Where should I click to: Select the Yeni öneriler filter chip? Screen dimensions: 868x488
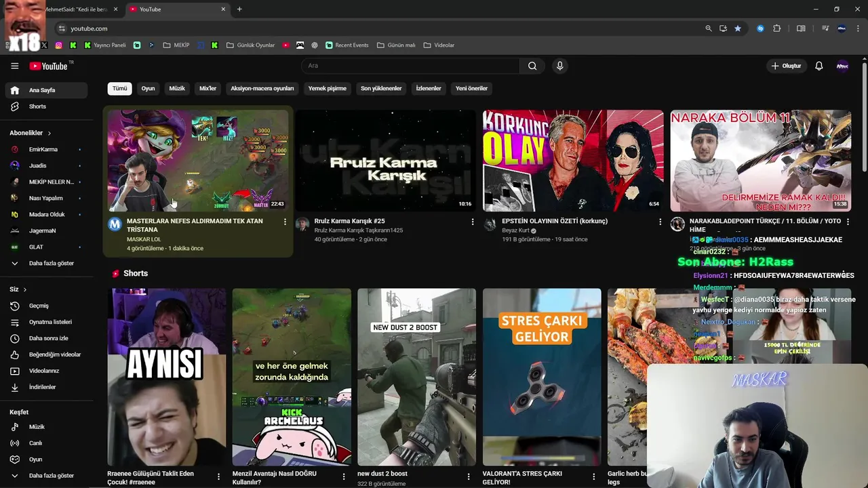tap(471, 88)
